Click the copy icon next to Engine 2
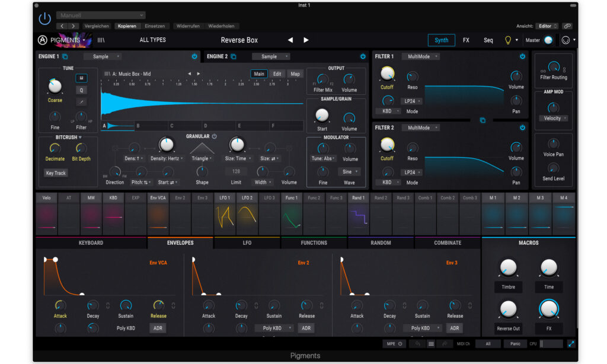 coord(234,56)
